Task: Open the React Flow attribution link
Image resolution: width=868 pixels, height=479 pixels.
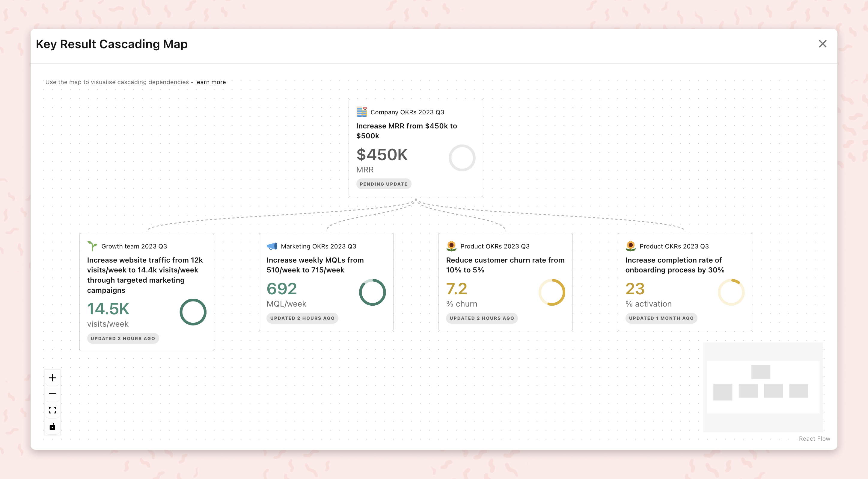Action: [814, 439]
